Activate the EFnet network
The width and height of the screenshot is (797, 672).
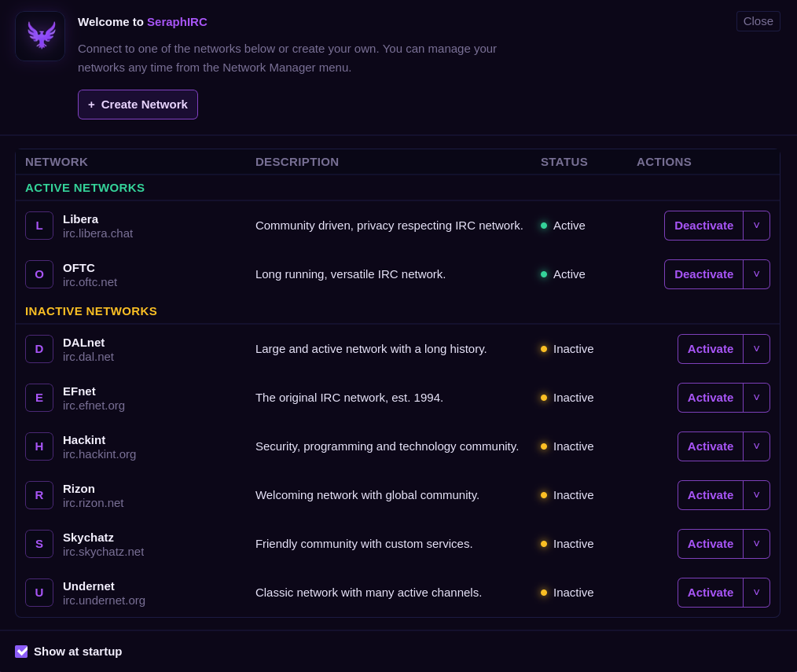(x=710, y=398)
